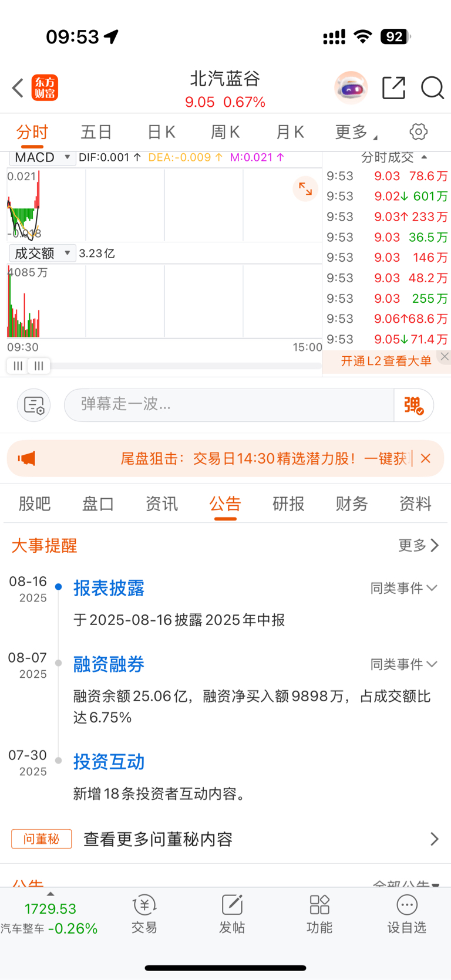Tap 开通L2查看大单 promotion
Screen dimensions: 451x980
point(386,361)
